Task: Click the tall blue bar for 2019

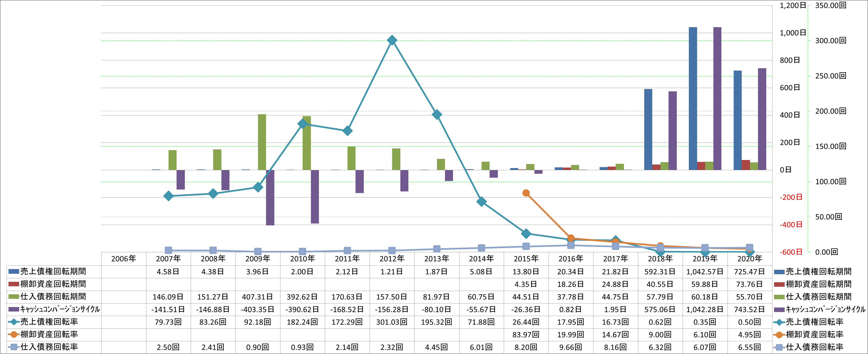Action: [693, 98]
